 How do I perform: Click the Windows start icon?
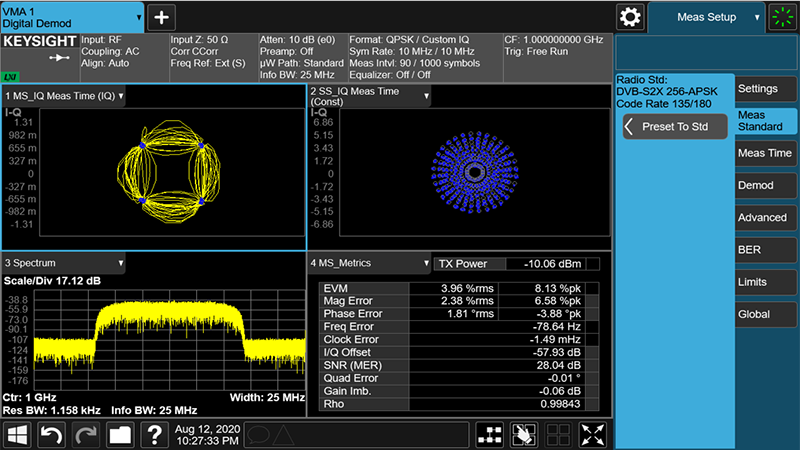click(x=20, y=434)
